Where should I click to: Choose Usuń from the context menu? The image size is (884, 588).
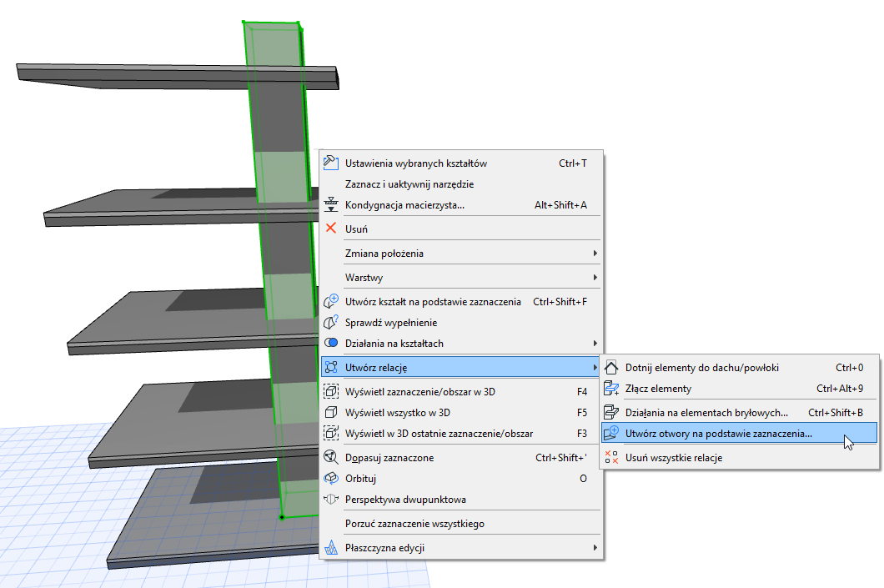460,229
